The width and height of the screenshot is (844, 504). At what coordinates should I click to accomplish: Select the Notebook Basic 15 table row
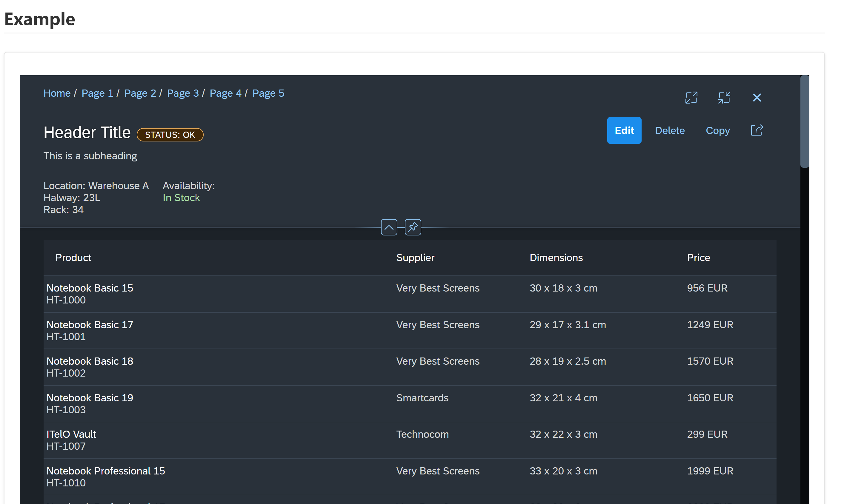click(x=238, y=293)
